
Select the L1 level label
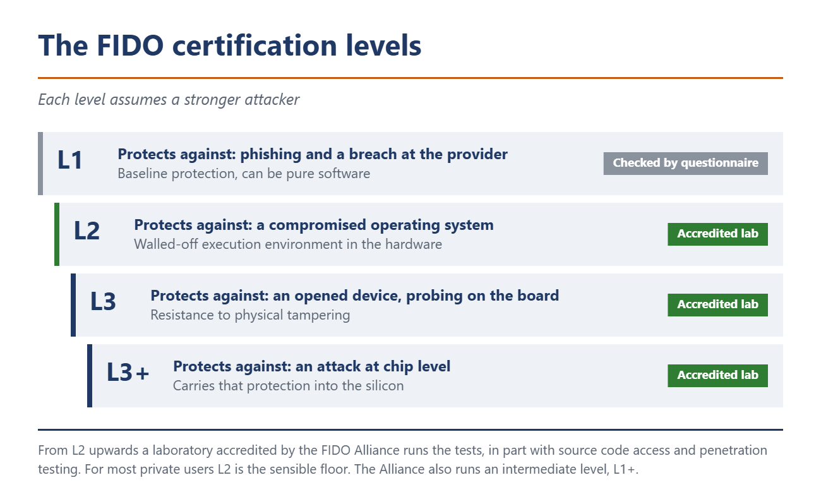[70, 160]
